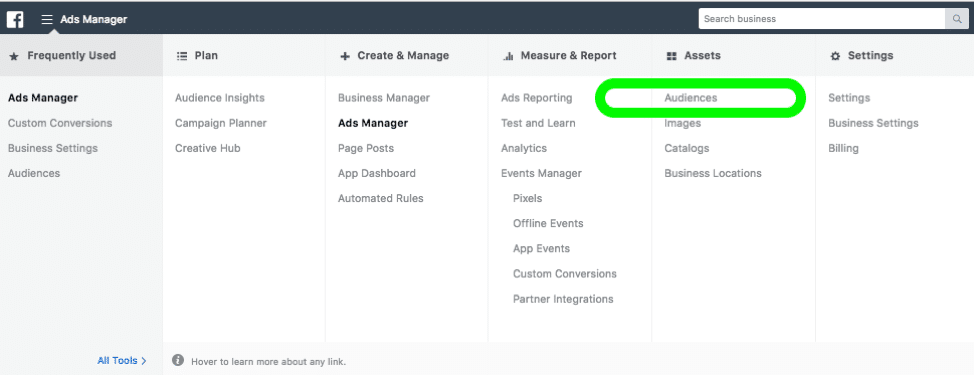
Task: Open Campaign Planner
Action: (221, 123)
